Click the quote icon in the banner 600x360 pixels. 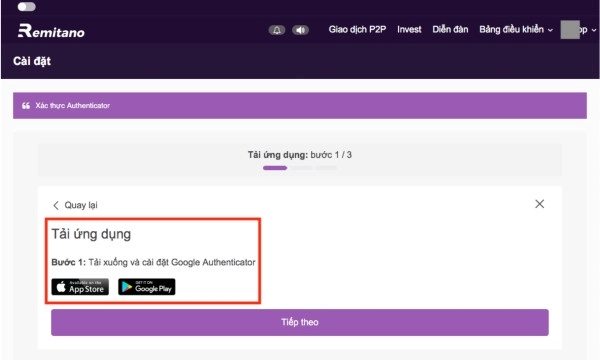(x=26, y=106)
